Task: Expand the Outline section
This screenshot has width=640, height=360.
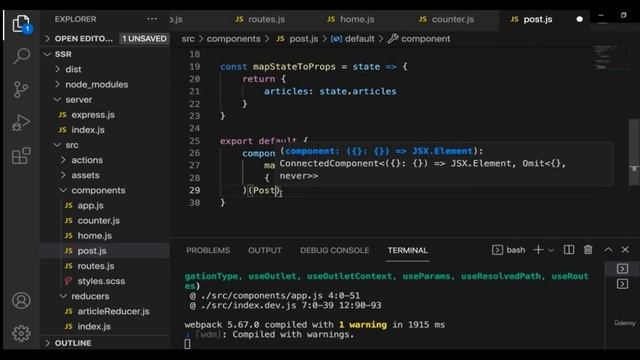Action: click(47, 343)
